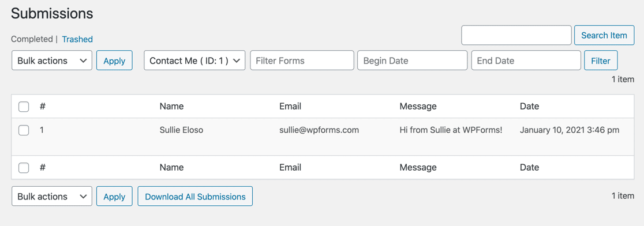The height and width of the screenshot is (226, 644).
Task: Click the Filter button
Action: [601, 61]
